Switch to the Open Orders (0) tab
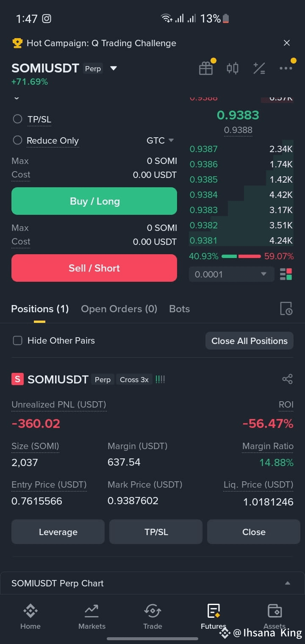 (x=119, y=309)
